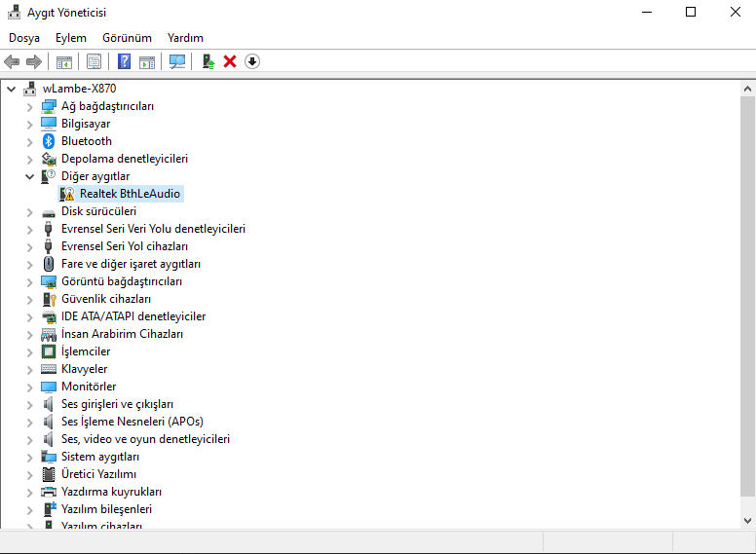
Task: Expand the Bilgisayar category arrow
Action: click(x=30, y=125)
